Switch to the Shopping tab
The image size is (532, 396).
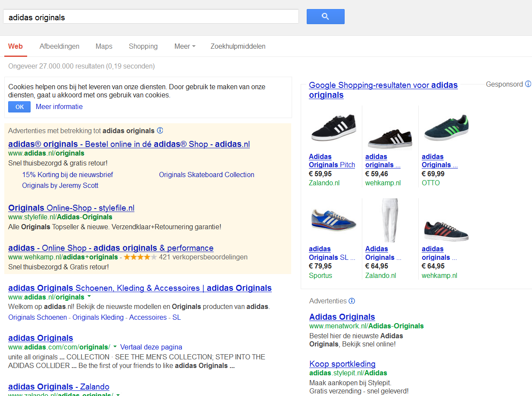pos(143,46)
